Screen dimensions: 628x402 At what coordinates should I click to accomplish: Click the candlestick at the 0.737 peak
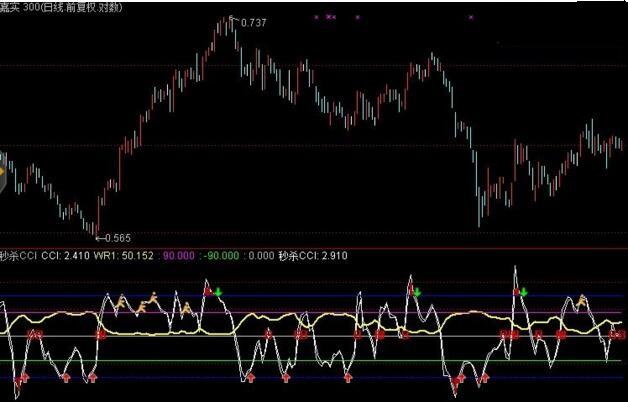[x=229, y=27]
